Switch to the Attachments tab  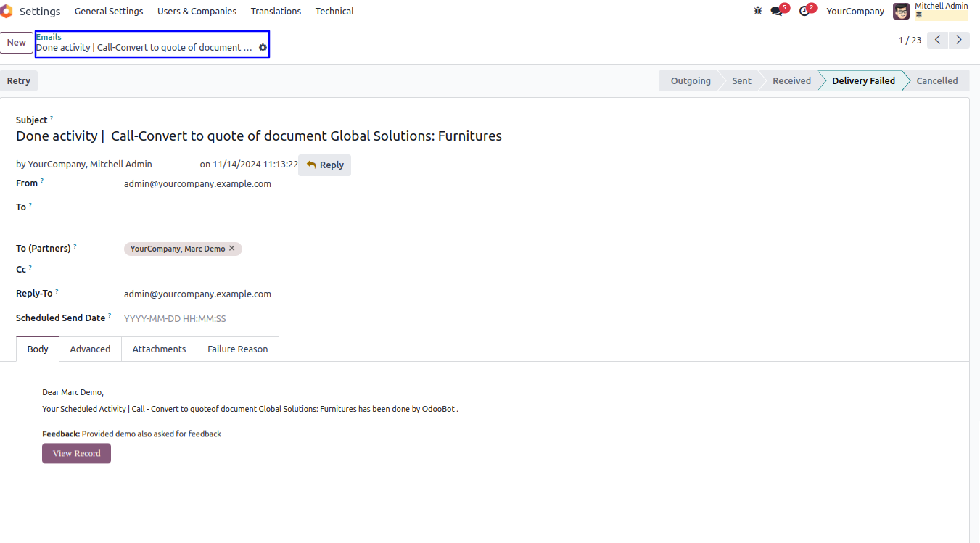[x=159, y=349]
